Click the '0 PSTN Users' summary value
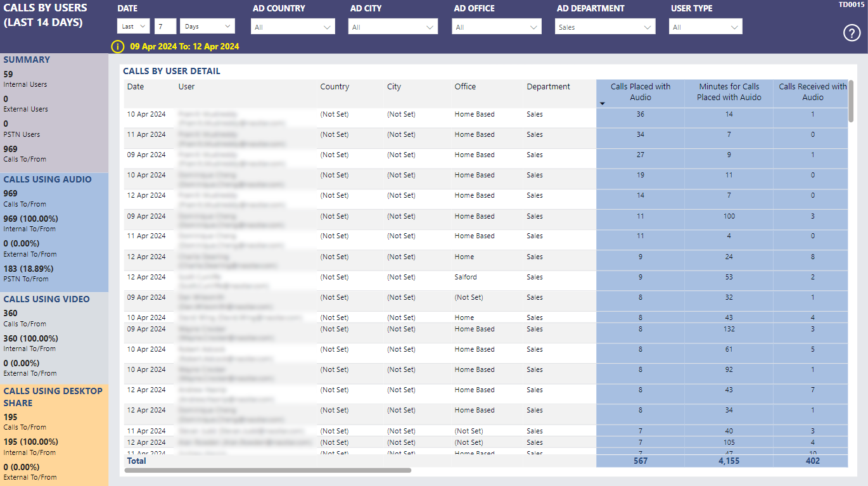The height and width of the screenshot is (486, 868). tap(6, 124)
